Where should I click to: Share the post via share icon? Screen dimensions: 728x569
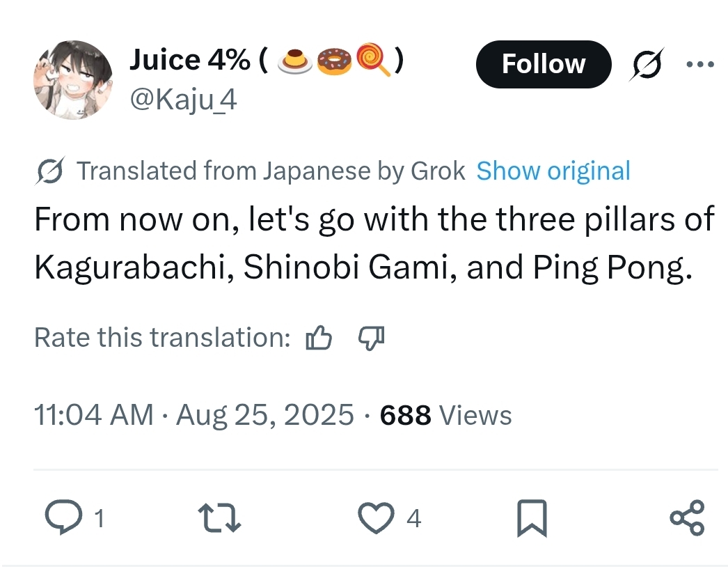687,518
